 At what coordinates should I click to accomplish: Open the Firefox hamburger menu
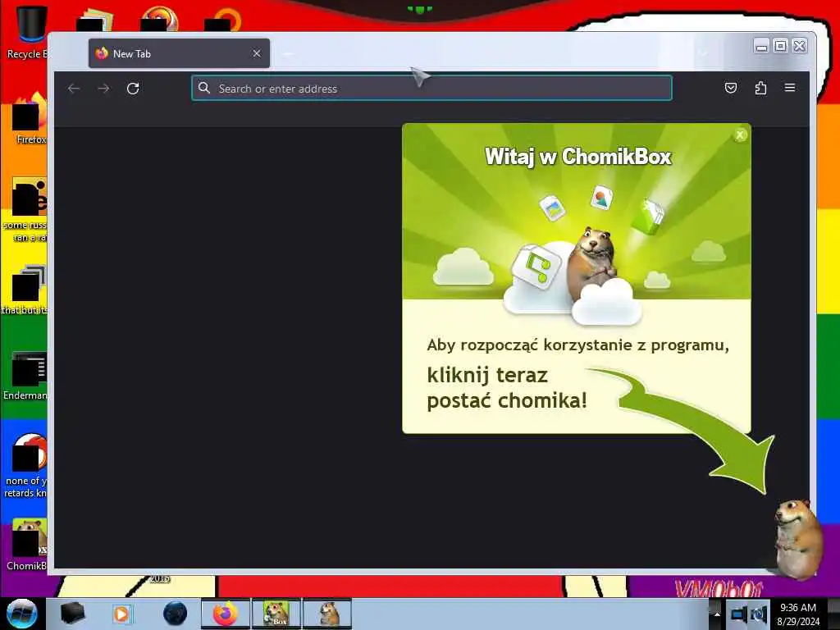coord(790,88)
